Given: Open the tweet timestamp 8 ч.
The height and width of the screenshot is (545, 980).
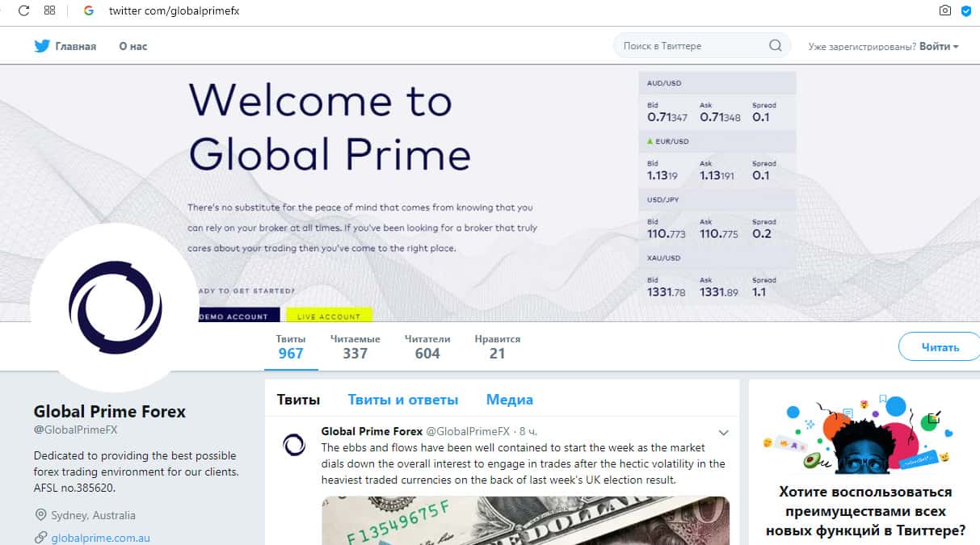Looking at the screenshot, I should pos(530,431).
